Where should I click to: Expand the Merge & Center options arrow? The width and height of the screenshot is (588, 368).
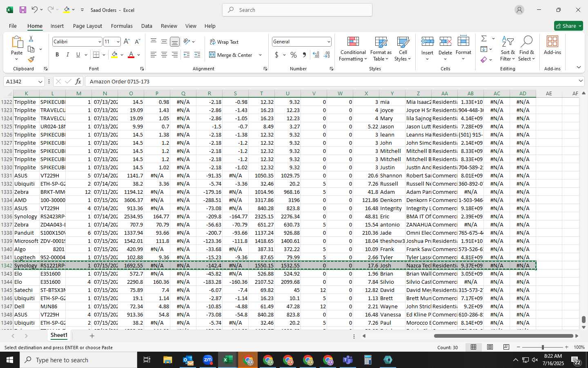[x=260, y=55]
